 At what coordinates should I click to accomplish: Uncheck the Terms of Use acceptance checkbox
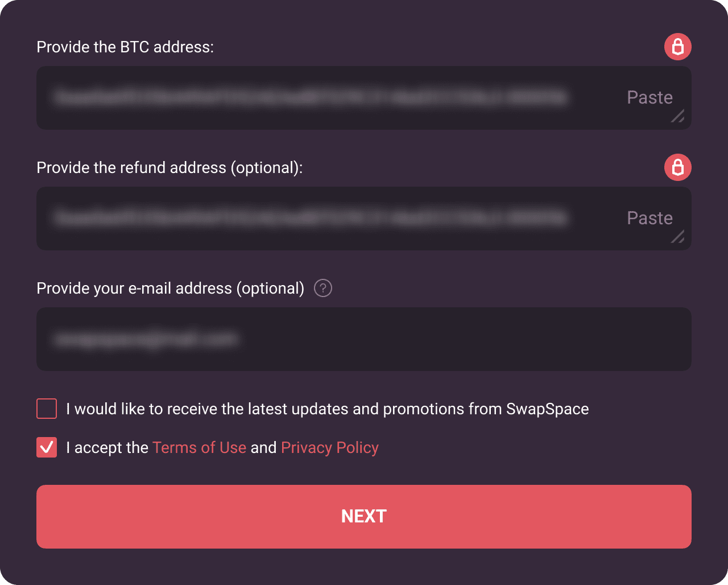pyautogui.click(x=47, y=447)
